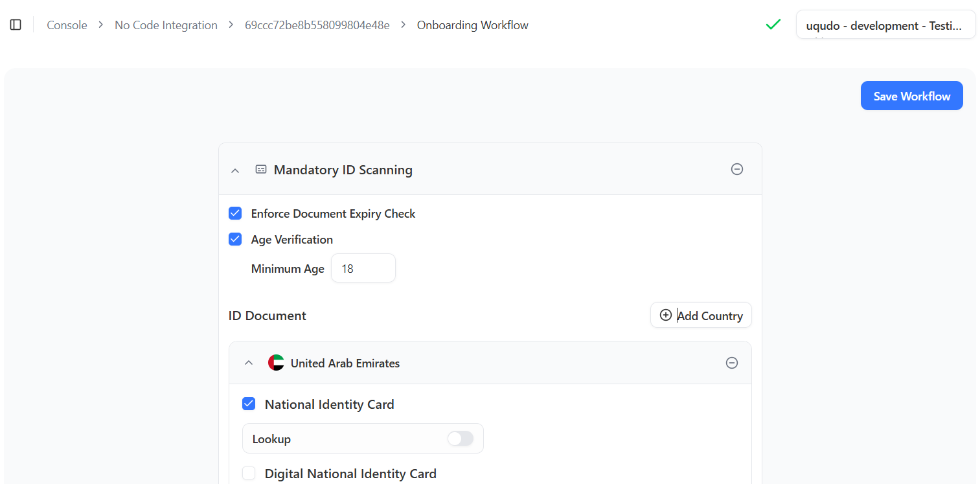The image size is (980, 484).
Task: Uncheck Enforce Document Expiry Check
Action: pyautogui.click(x=235, y=213)
